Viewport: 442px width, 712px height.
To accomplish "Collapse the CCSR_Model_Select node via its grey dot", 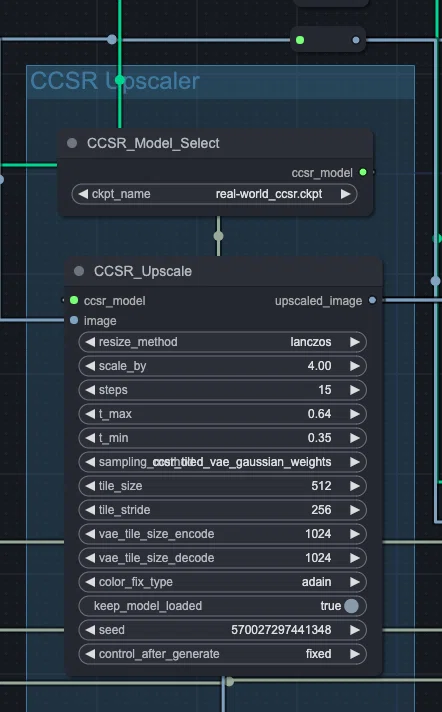I will 72,143.
